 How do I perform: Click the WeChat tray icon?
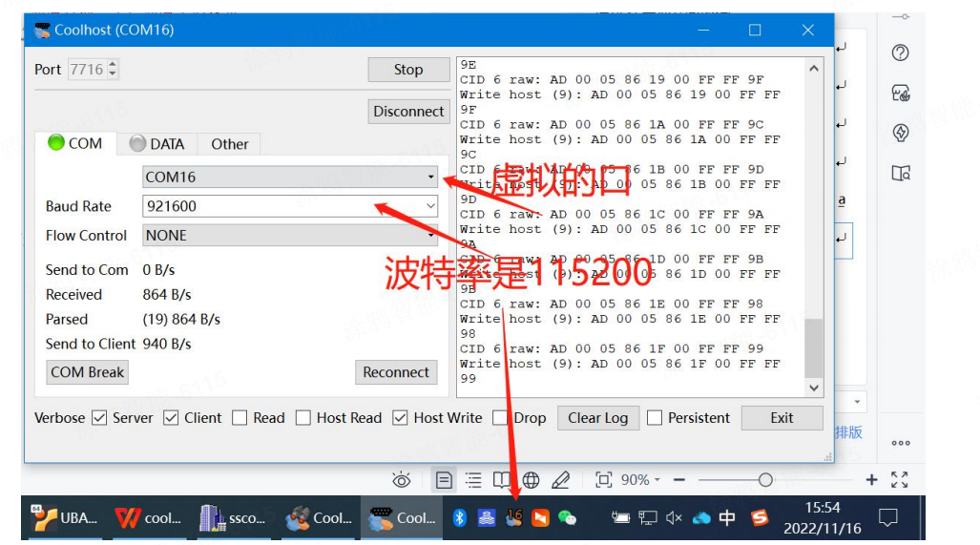click(567, 517)
